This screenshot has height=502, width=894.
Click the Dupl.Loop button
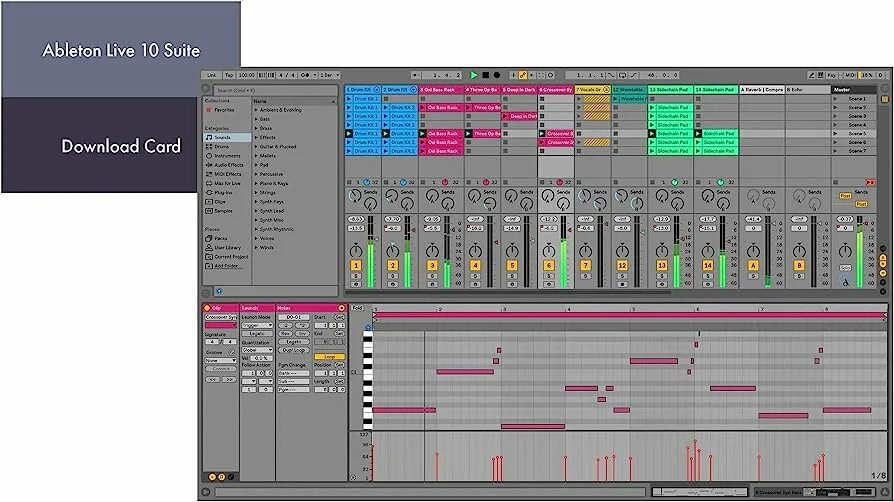(x=294, y=350)
